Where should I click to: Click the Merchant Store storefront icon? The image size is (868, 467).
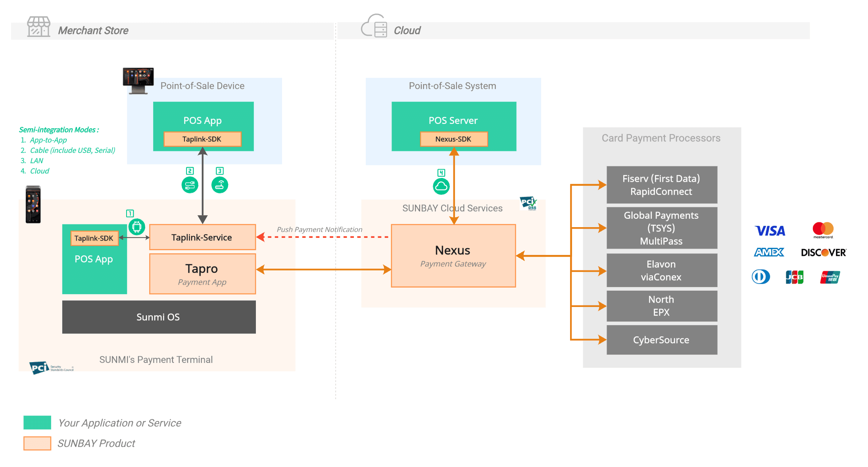[x=38, y=27]
